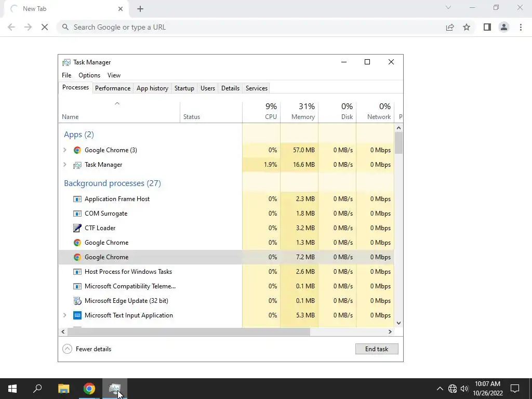Switch to the Users tab
Image resolution: width=532 pixels, height=399 pixels.
(208, 88)
